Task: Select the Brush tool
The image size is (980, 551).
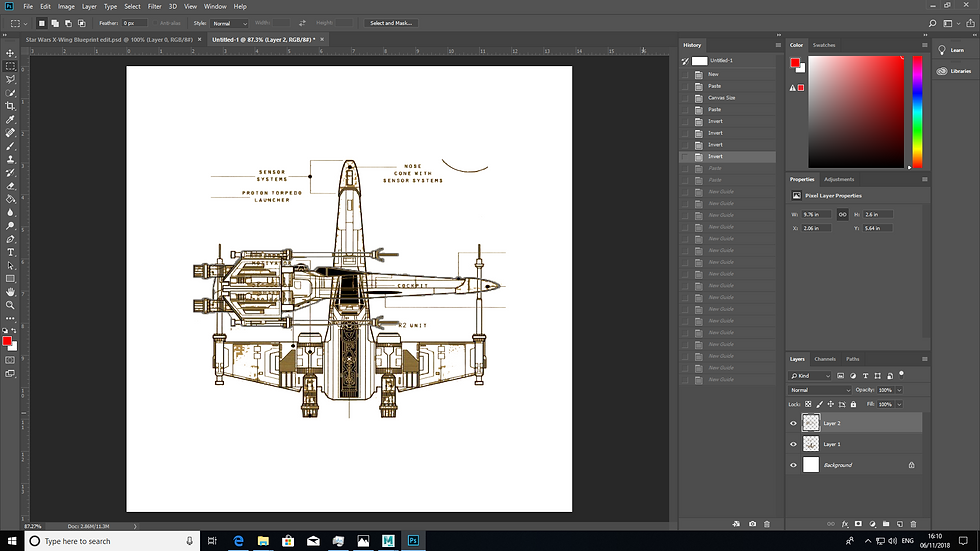Action: [10, 146]
